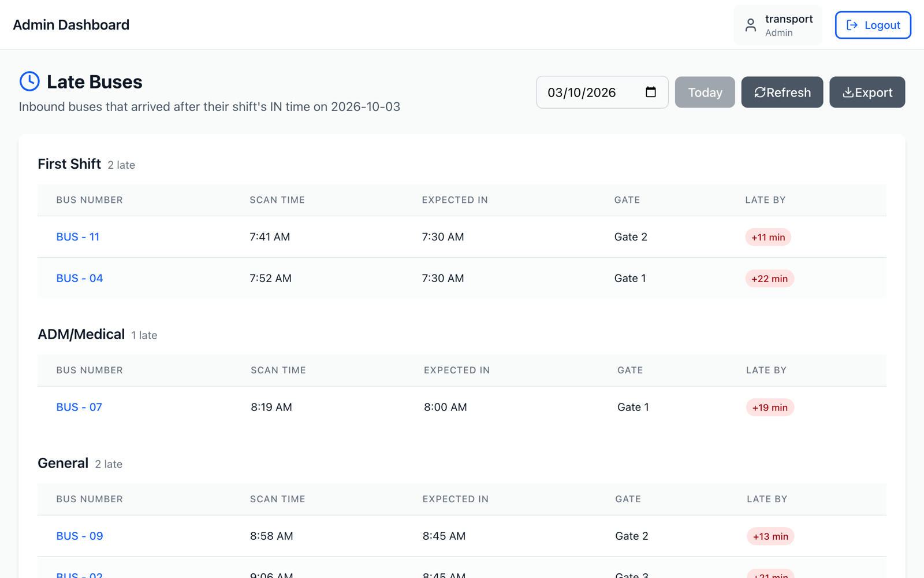Open the BUS - 09 link
This screenshot has height=578, width=924.
click(80, 536)
